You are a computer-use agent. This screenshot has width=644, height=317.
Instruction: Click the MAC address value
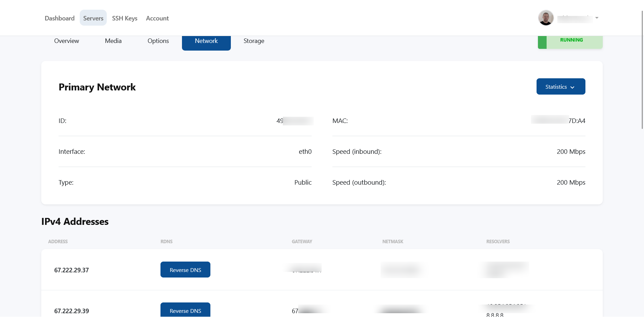(x=558, y=120)
